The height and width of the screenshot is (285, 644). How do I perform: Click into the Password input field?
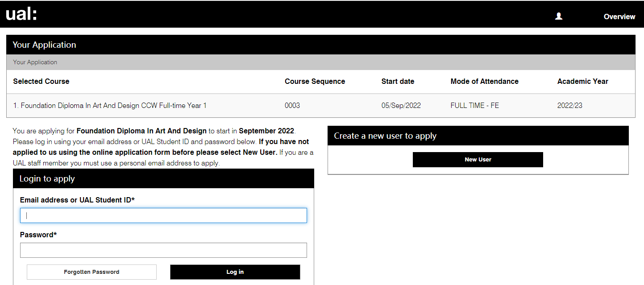tap(163, 250)
